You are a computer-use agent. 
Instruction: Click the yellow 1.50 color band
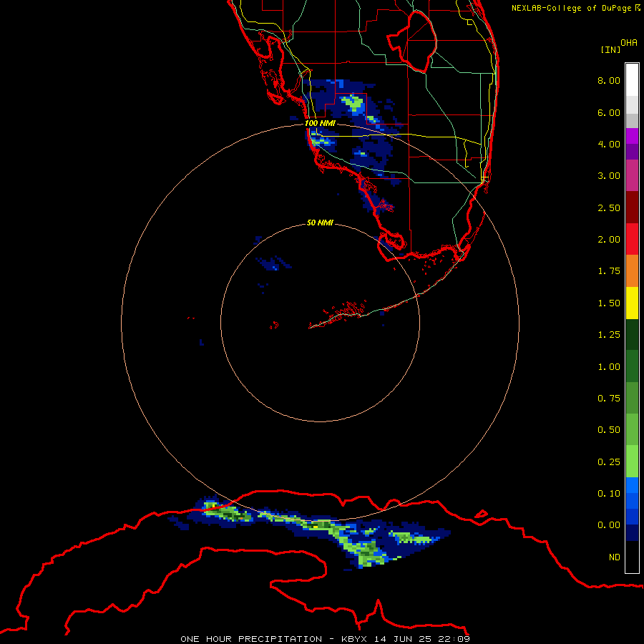[632, 303]
